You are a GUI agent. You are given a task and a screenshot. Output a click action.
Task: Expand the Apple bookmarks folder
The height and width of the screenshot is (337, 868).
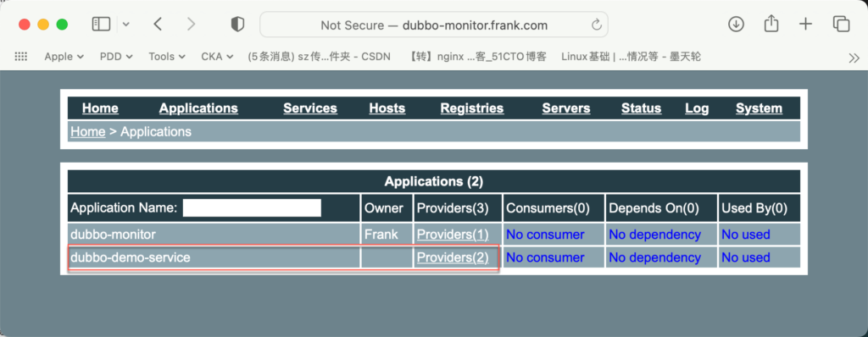click(x=64, y=57)
